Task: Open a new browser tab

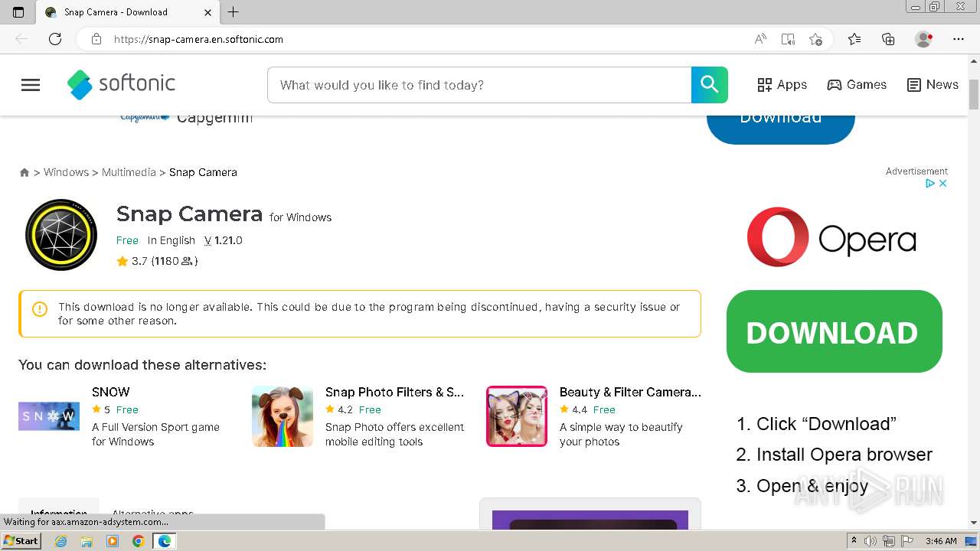Action: click(x=234, y=11)
